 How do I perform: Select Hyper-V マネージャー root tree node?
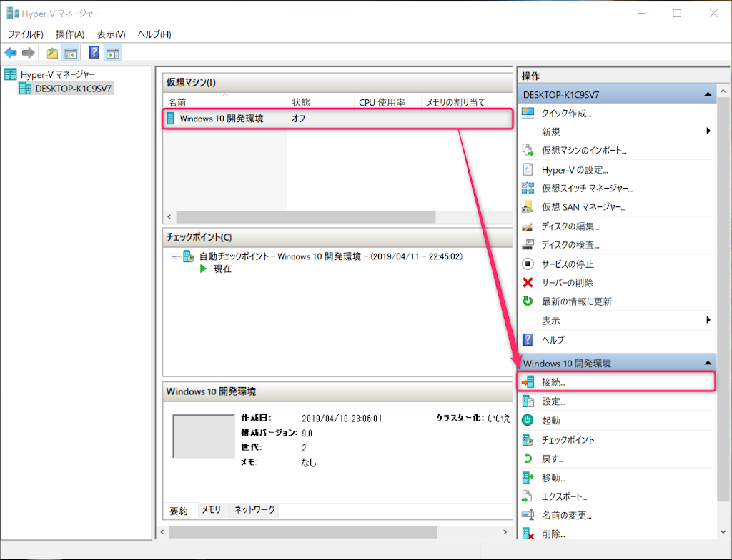pyautogui.click(x=49, y=74)
